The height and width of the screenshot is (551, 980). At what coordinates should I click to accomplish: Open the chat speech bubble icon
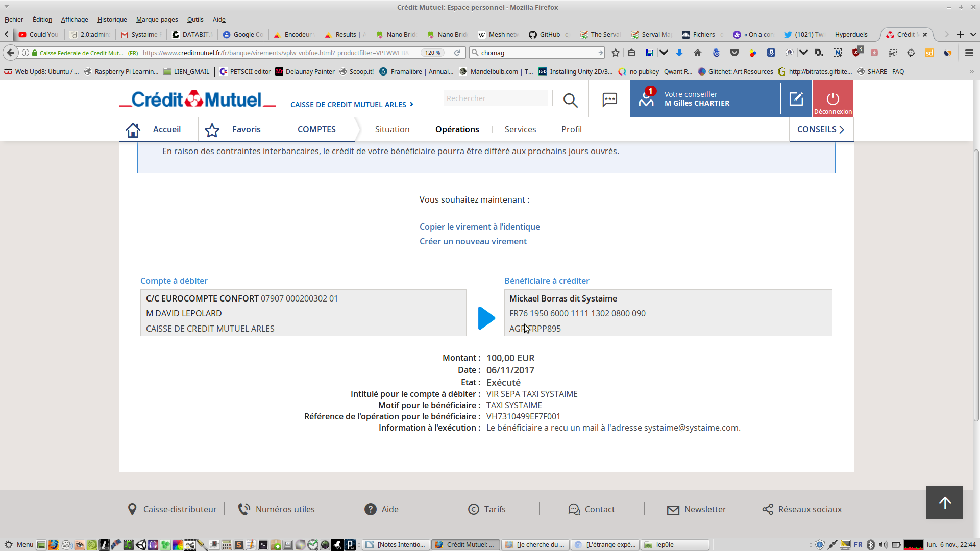pyautogui.click(x=609, y=99)
